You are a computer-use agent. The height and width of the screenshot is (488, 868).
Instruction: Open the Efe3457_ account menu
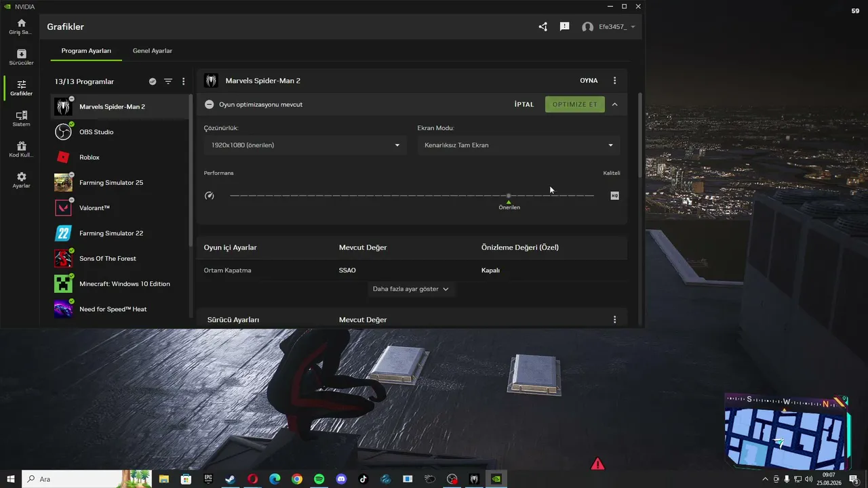pos(609,26)
